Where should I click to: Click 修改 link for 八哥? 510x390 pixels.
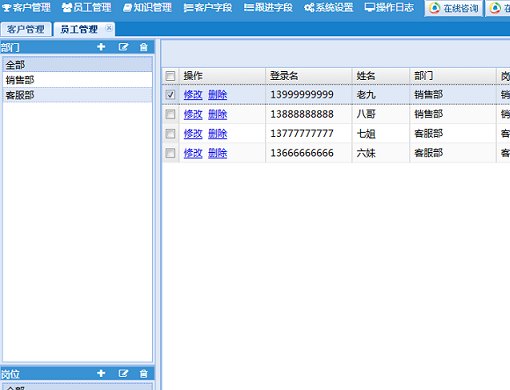tap(193, 114)
